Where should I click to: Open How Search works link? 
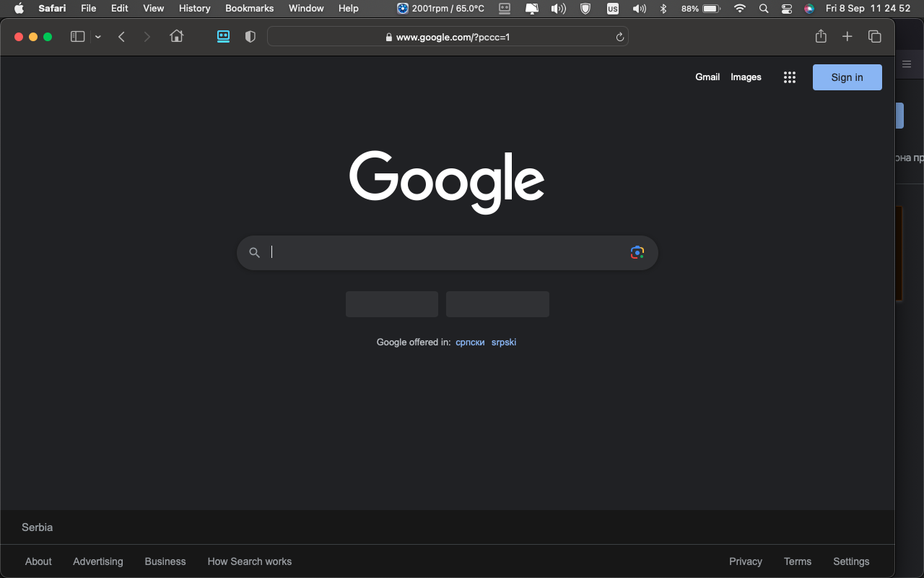[250, 561]
